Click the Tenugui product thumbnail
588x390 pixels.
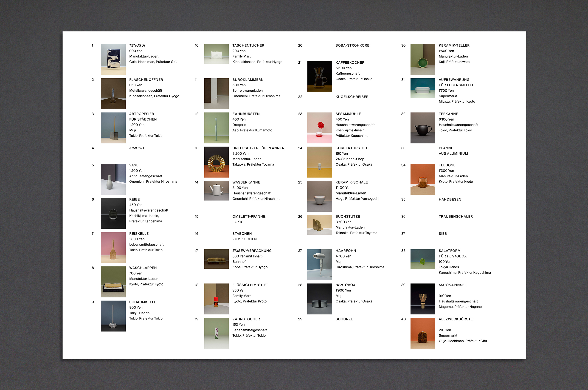(x=113, y=59)
